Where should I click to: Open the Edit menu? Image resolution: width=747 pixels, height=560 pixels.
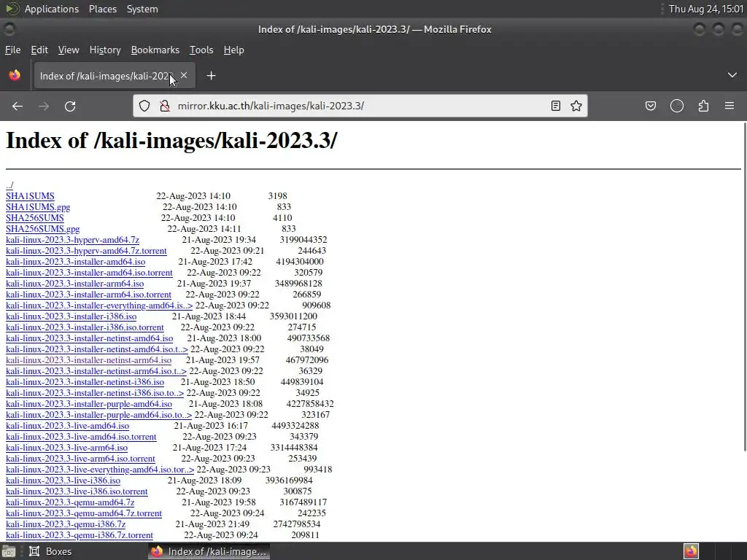pos(39,50)
